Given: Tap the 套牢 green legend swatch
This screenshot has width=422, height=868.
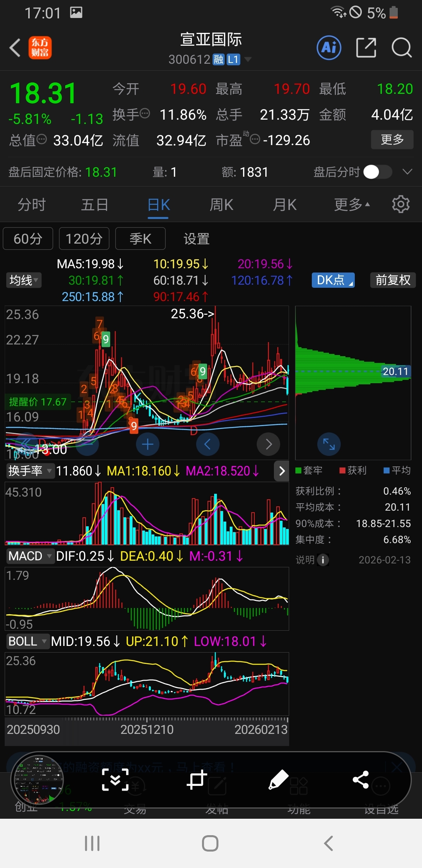Looking at the screenshot, I should [x=299, y=470].
